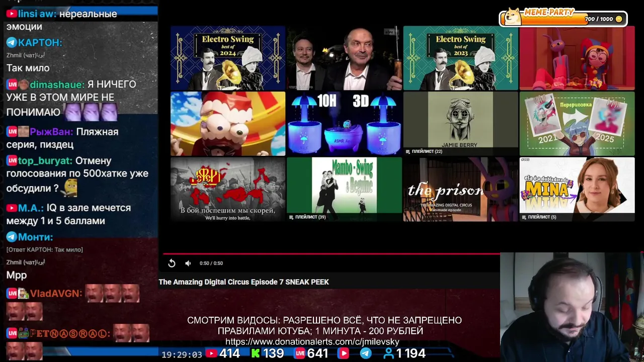Click the Telegram icon next to КАРТОН
Screen dimensions: 644x362
click(x=12, y=43)
